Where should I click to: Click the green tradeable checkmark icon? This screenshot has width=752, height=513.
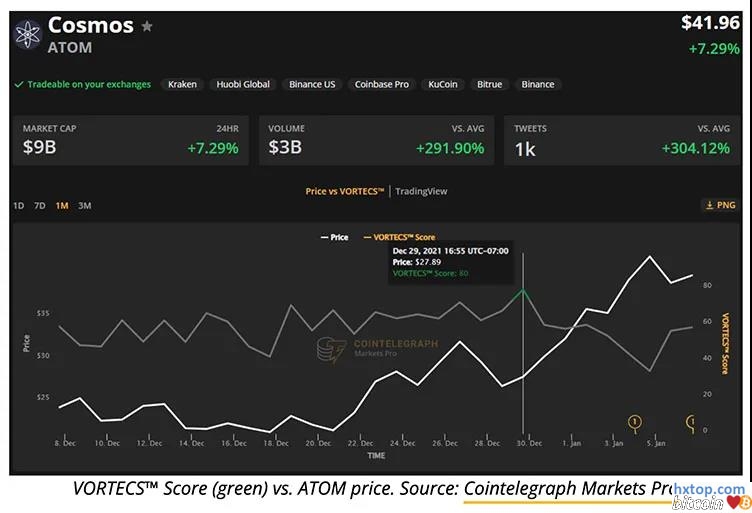19,84
